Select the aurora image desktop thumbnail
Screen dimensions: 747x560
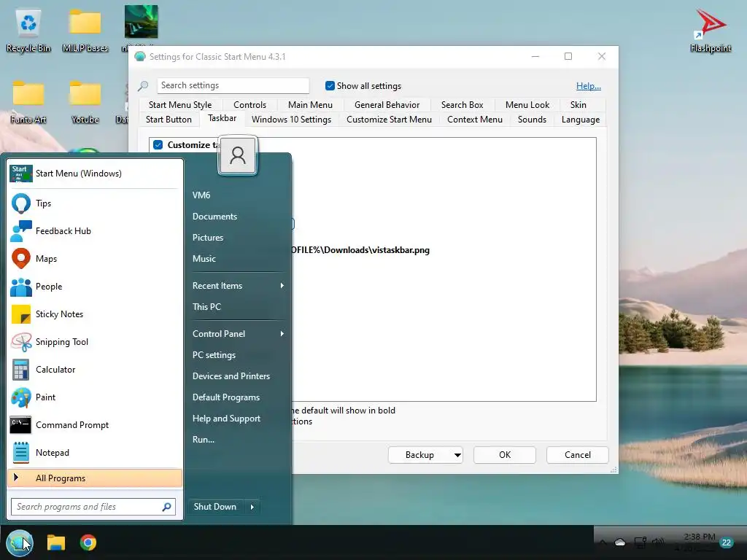(x=141, y=22)
